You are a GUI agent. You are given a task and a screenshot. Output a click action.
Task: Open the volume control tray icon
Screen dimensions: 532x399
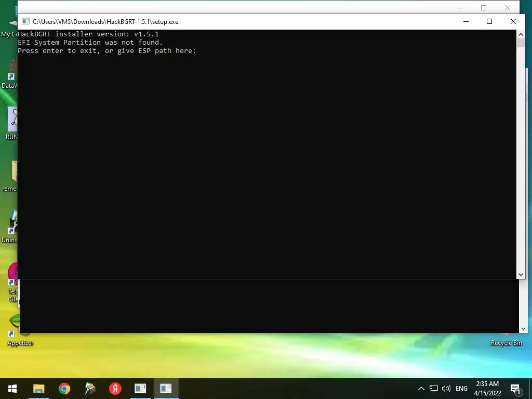click(x=446, y=389)
